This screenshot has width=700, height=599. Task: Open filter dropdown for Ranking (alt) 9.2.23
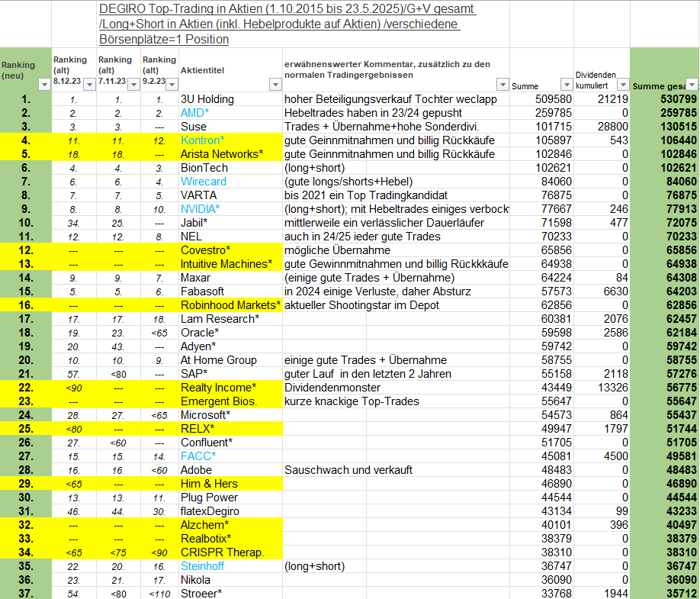pyautogui.click(x=172, y=84)
